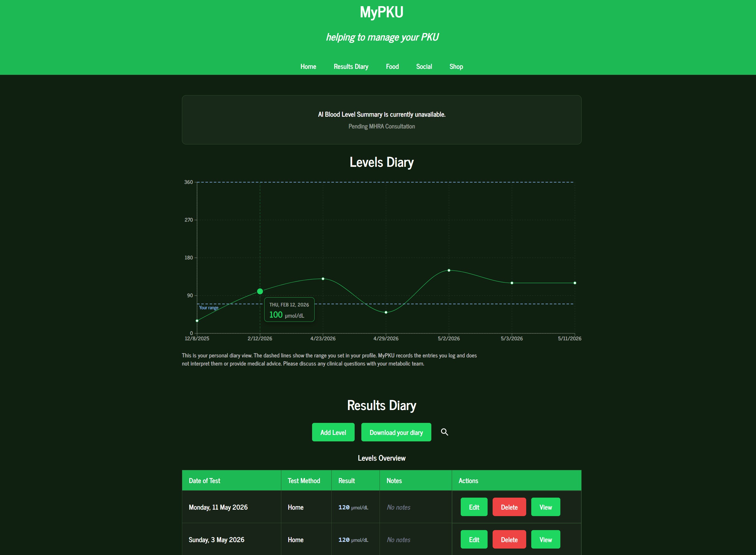Download your diary button
This screenshot has width=756, height=555.
pos(396,432)
